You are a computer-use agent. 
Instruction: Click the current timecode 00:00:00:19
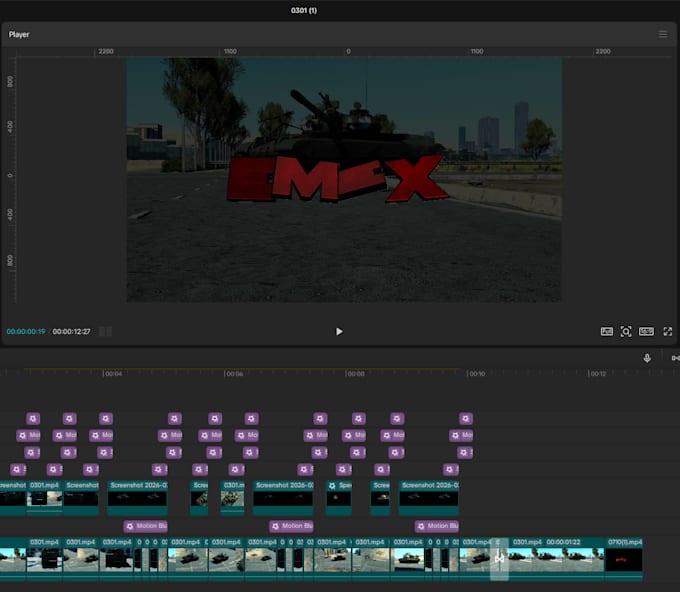26,331
